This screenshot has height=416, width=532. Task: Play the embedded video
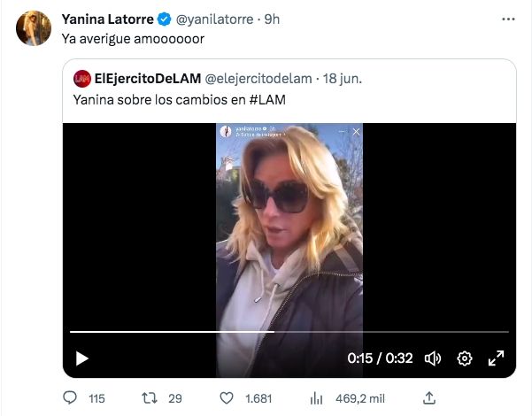81,358
